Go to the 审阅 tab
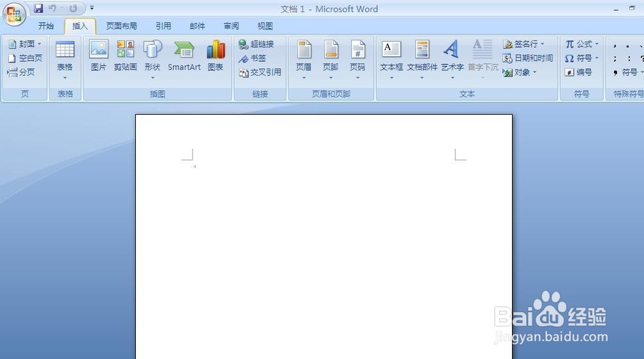Screen dimensions: 644x359 (x=231, y=26)
